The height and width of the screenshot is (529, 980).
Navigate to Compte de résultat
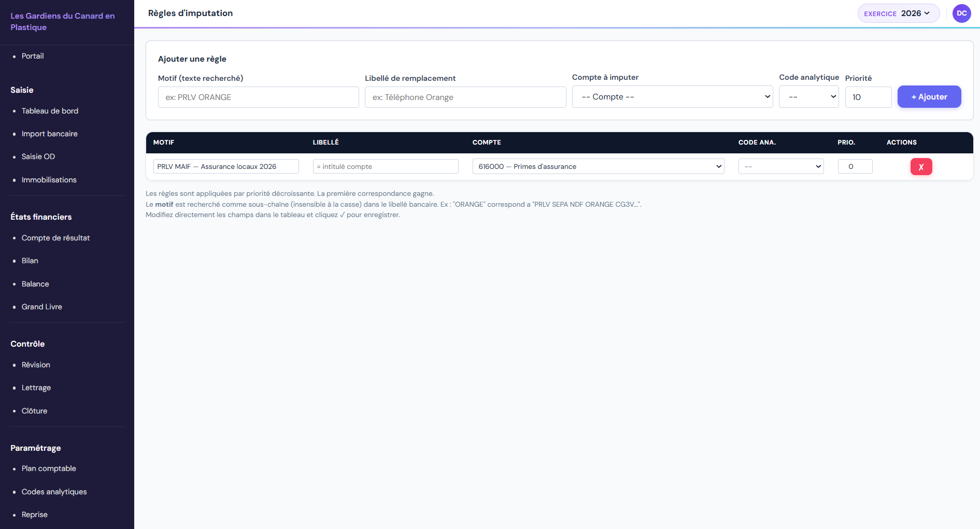[55, 238]
